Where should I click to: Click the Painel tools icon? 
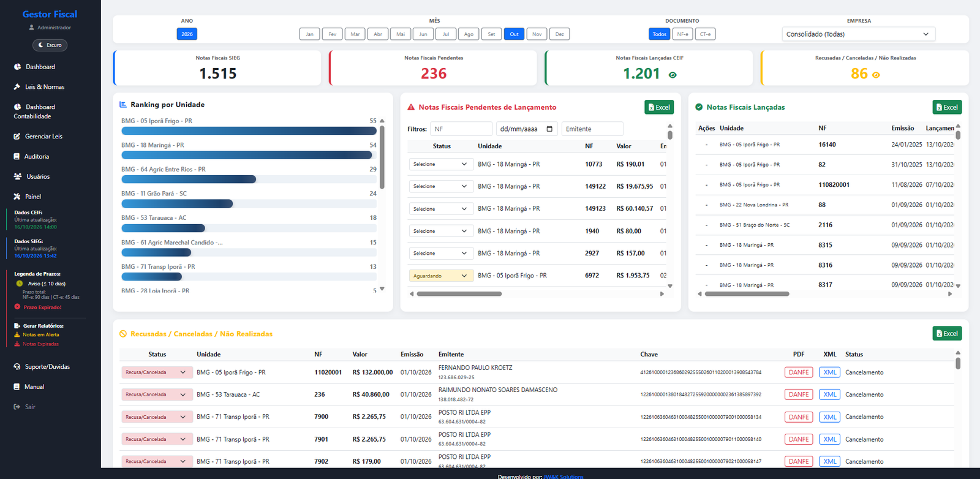17,197
